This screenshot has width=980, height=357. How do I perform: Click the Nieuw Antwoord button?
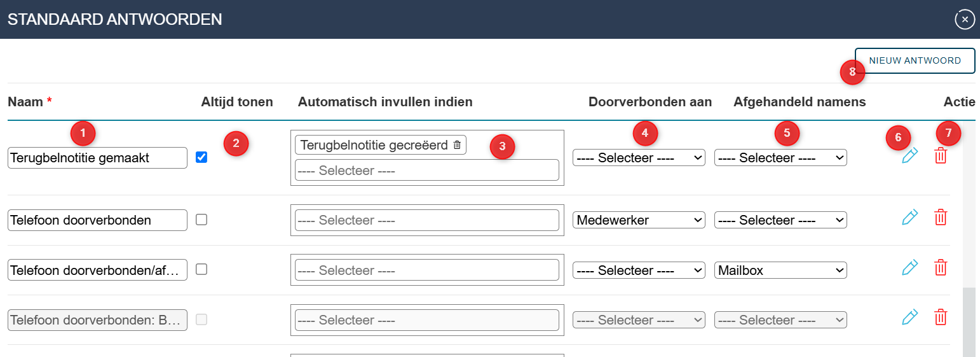point(915,61)
